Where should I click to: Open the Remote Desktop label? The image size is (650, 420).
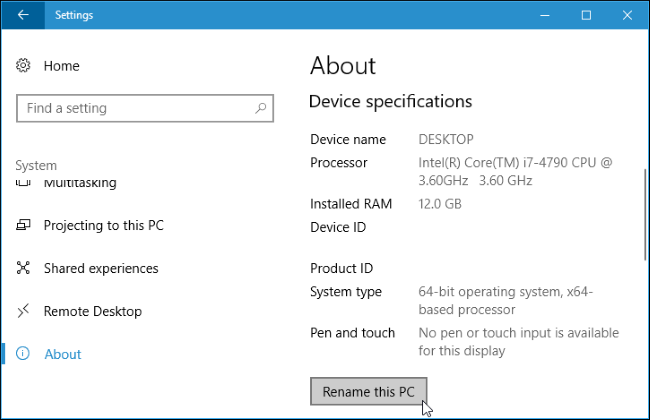coord(93,311)
